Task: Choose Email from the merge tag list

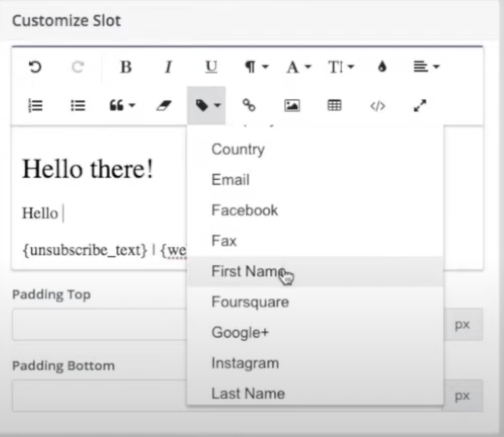Action: click(x=230, y=179)
